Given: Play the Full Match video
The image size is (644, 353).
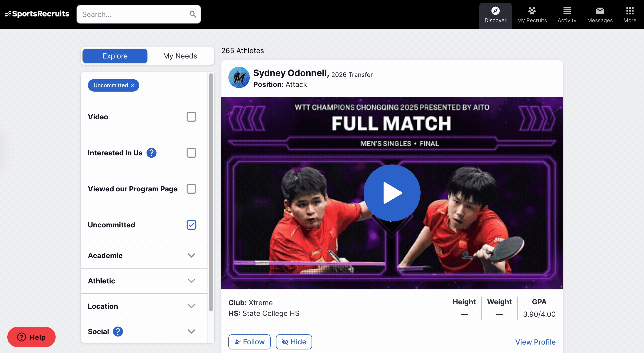Looking at the screenshot, I should 392,193.
